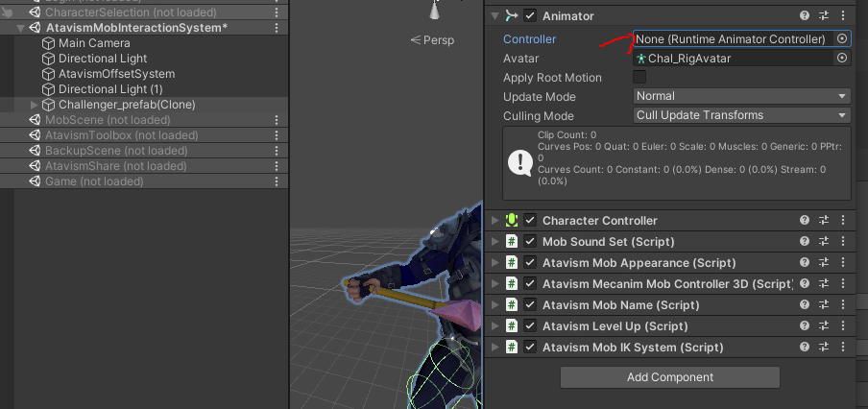Enable the Apply Root Motion checkbox
The image size is (868, 409).
click(639, 77)
